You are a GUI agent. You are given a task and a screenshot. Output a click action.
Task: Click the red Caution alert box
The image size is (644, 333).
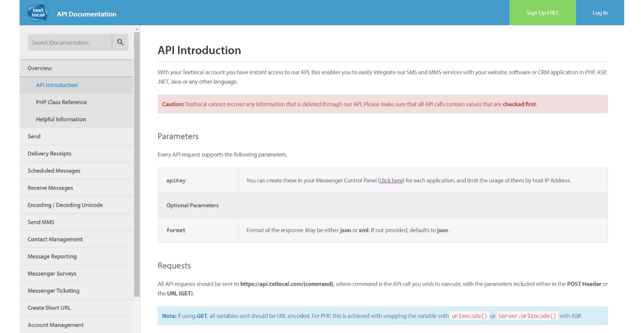point(383,104)
